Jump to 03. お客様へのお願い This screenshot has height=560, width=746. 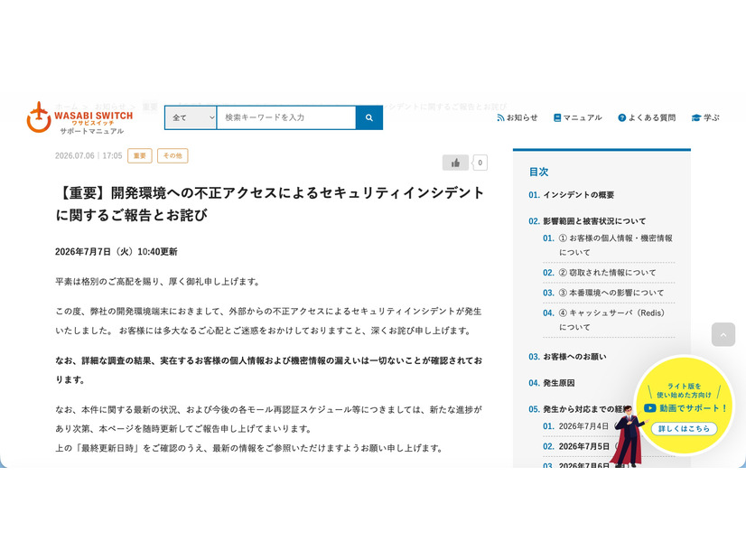[x=567, y=357]
